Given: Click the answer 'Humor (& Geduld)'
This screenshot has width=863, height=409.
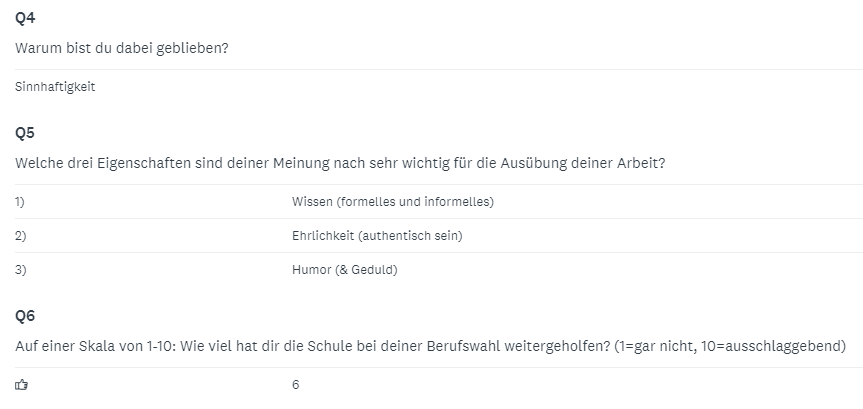Looking at the screenshot, I should tap(344, 270).
